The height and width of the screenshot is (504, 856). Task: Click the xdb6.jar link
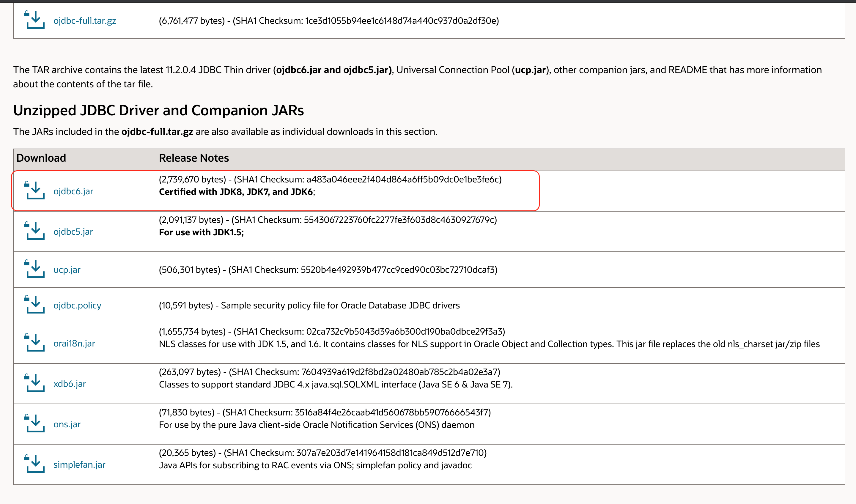(x=70, y=384)
